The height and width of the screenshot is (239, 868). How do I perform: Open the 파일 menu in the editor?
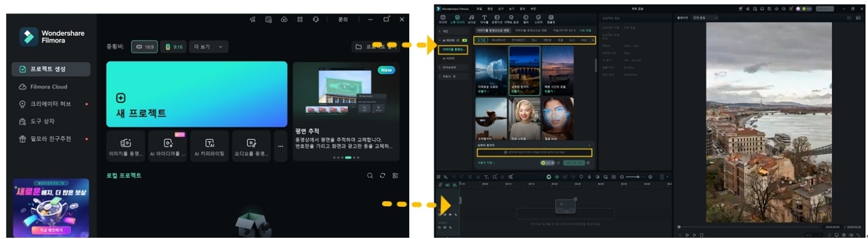click(x=480, y=9)
